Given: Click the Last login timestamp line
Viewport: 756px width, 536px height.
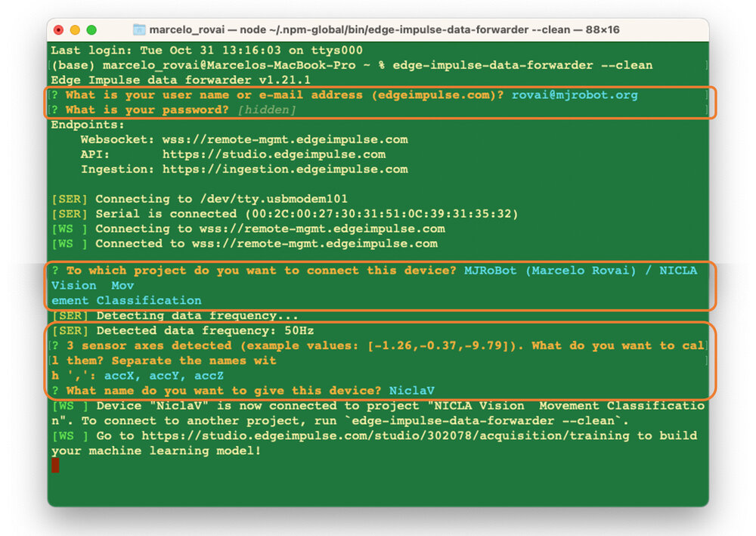Looking at the screenshot, I should [206, 51].
